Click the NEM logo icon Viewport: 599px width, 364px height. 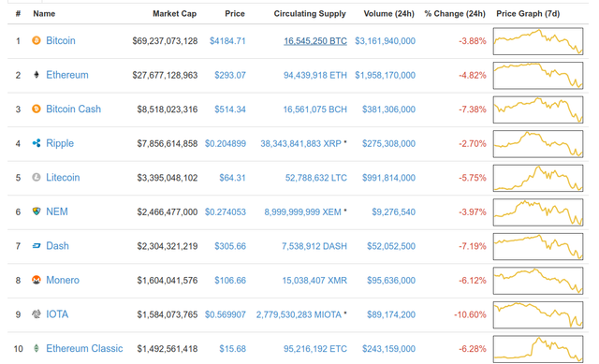click(x=37, y=211)
